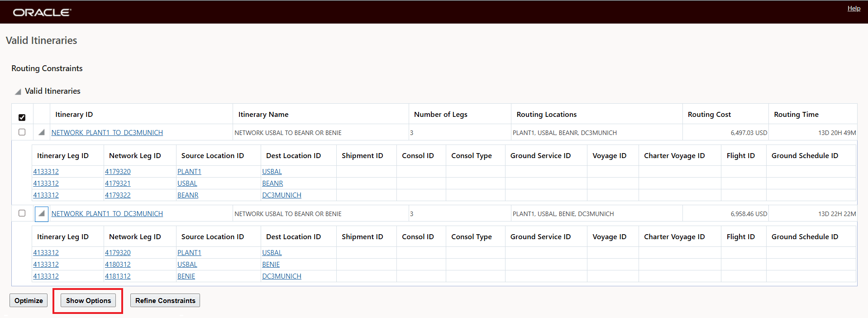Viewport: 868px width, 318px height.
Task: Open DC3MUNICH destination link in BENIE row
Action: (x=281, y=276)
